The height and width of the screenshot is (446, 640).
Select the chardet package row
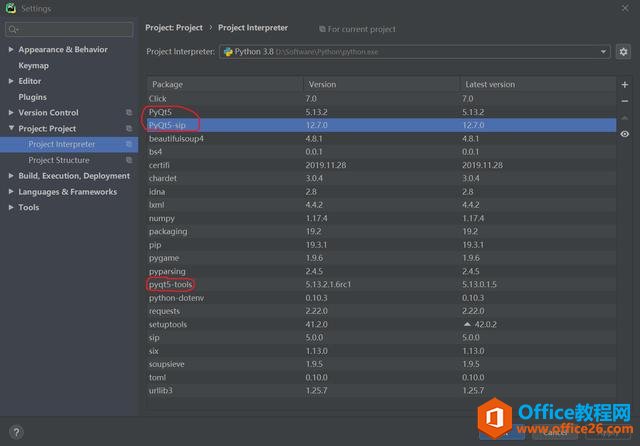382,178
